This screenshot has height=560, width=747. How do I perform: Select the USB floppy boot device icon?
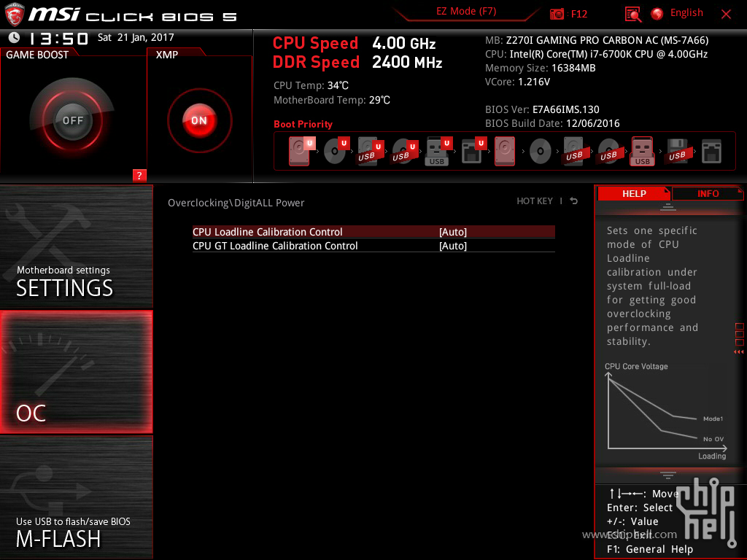tap(677, 151)
